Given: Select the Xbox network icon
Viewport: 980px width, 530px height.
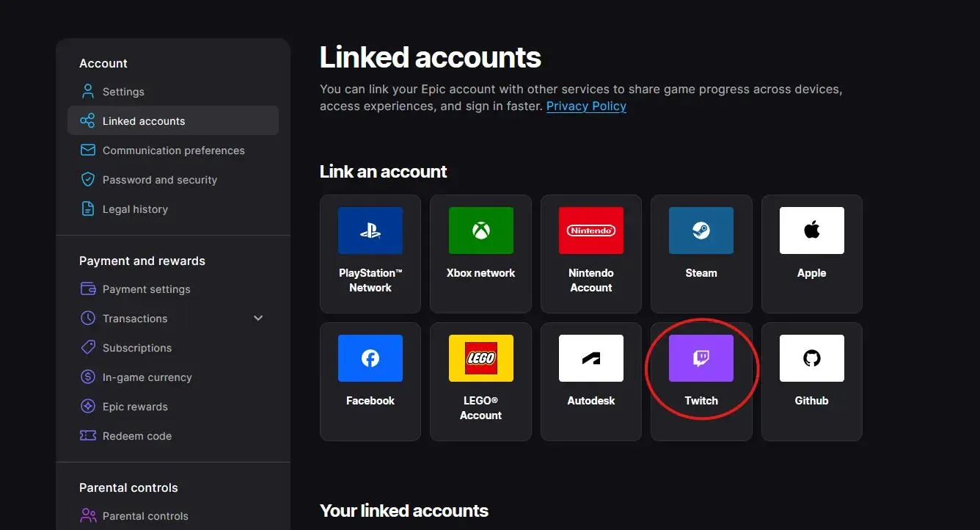Looking at the screenshot, I should click(x=481, y=230).
